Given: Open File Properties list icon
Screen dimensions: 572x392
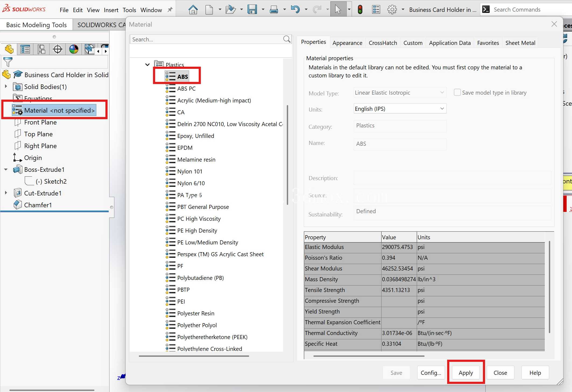Looking at the screenshot, I should (376, 10).
